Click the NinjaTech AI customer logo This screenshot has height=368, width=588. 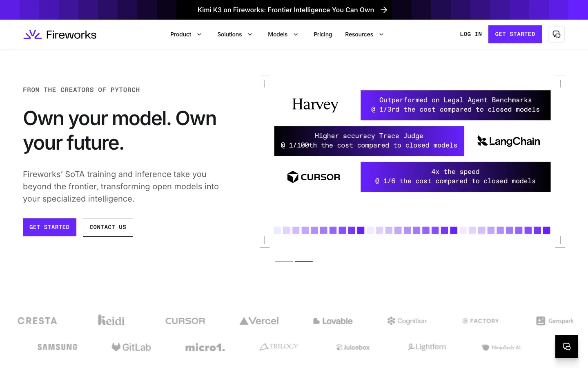pos(501,347)
